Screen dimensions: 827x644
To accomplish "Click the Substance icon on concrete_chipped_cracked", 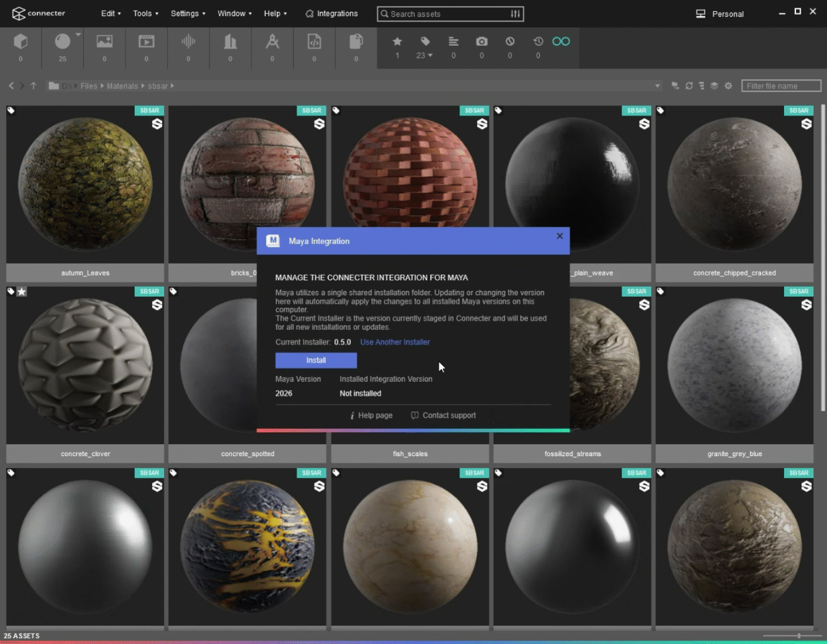I will [x=806, y=124].
